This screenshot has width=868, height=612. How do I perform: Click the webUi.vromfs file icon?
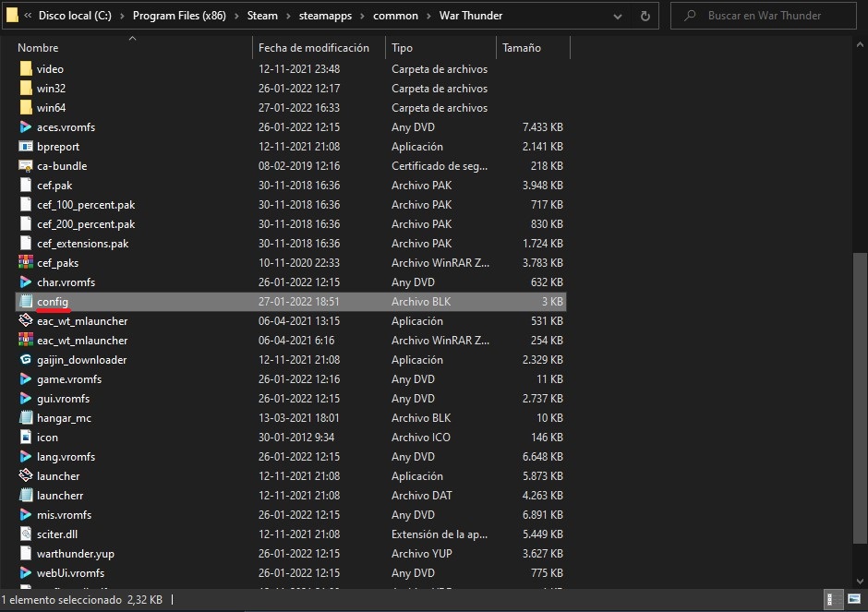point(26,572)
